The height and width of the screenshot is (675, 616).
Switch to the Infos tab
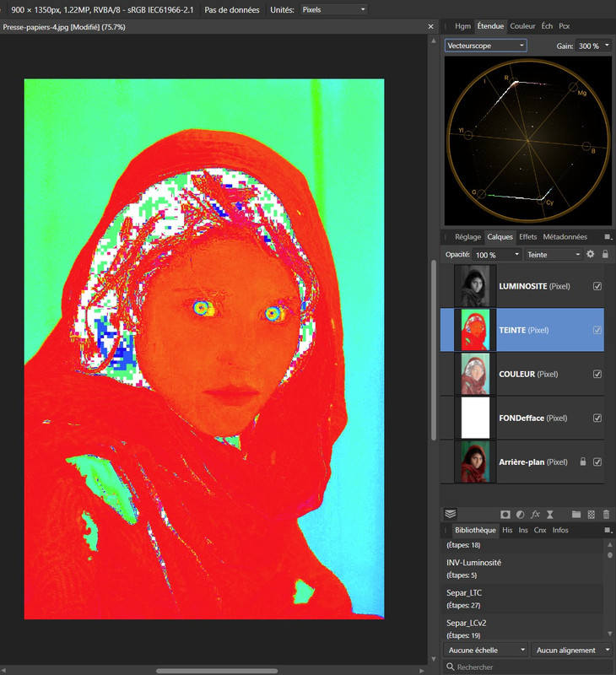[560, 530]
